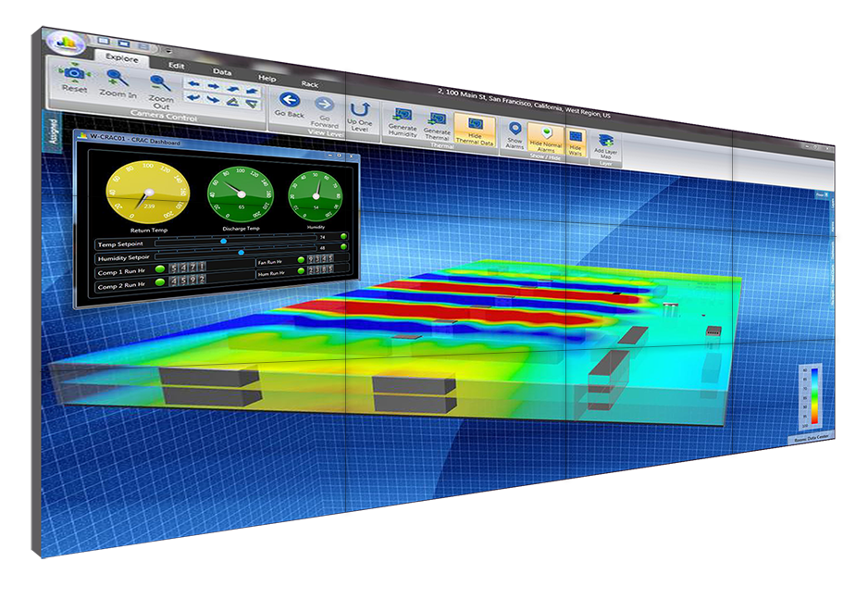The image size is (868, 599).
Task: Click the Comp 1 Run Hr counter 5471
Action: pos(187,268)
